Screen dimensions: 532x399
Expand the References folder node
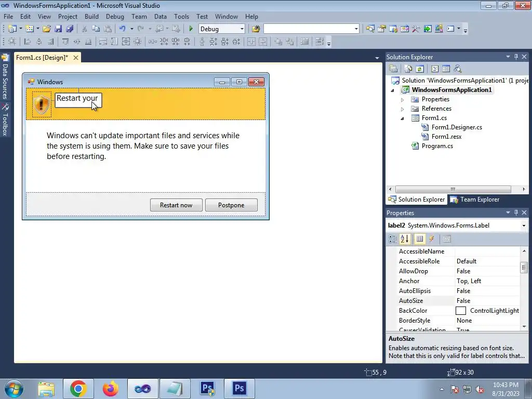click(403, 109)
